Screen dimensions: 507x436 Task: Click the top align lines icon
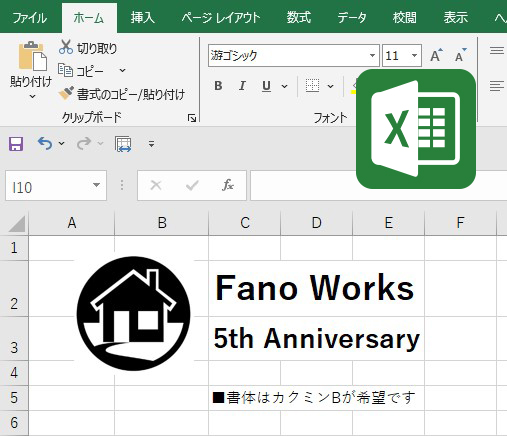pos(497,51)
